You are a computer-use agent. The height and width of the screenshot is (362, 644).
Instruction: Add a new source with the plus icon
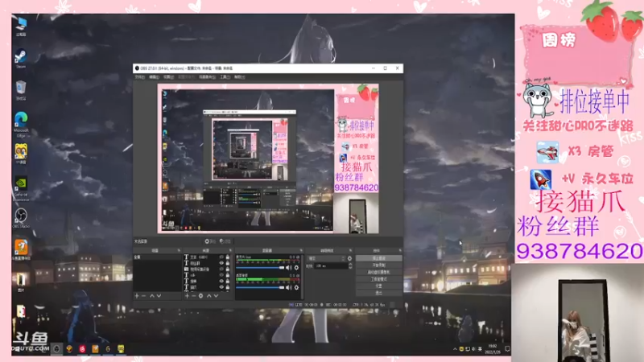187,296
